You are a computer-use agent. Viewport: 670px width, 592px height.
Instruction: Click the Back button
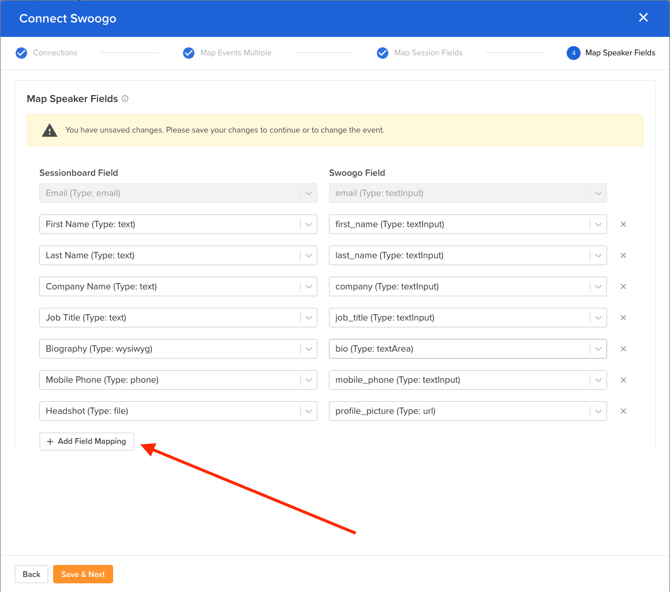tap(31, 574)
